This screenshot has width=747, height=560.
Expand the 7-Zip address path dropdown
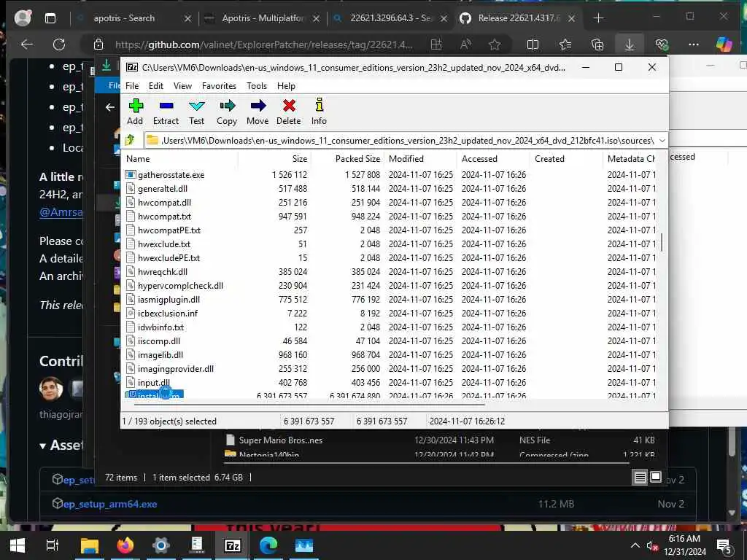pos(662,141)
